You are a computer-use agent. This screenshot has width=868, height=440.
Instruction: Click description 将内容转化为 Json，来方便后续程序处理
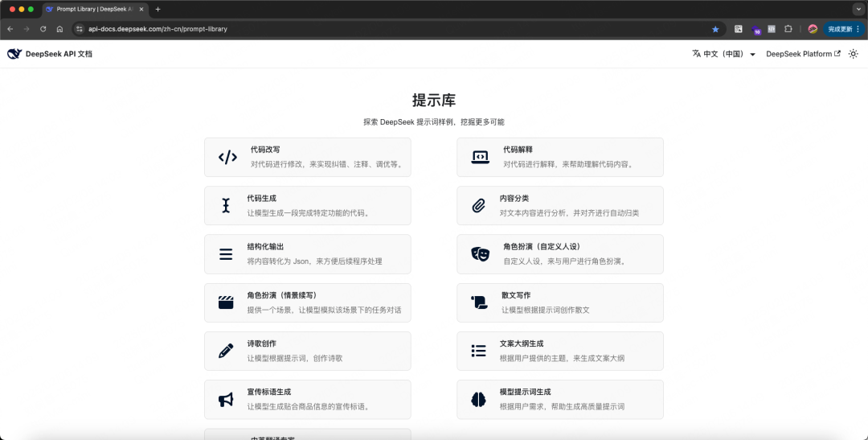[314, 261]
